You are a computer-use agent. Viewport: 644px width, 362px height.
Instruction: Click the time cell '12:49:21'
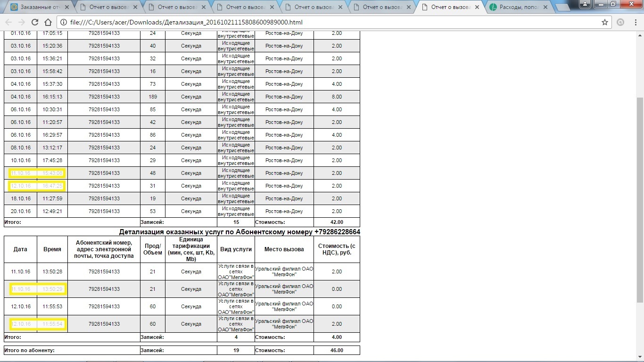coord(52,212)
